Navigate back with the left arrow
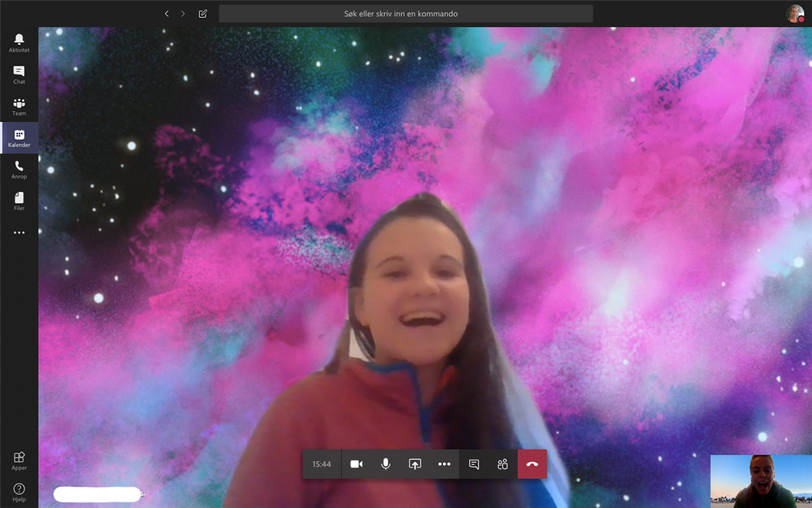The height and width of the screenshot is (508, 812). click(x=166, y=14)
